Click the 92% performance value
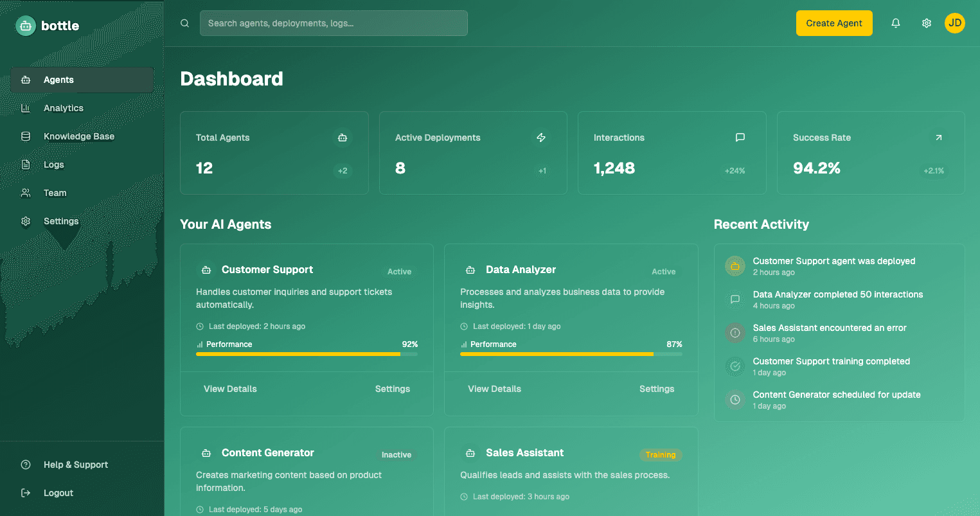 (410, 344)
